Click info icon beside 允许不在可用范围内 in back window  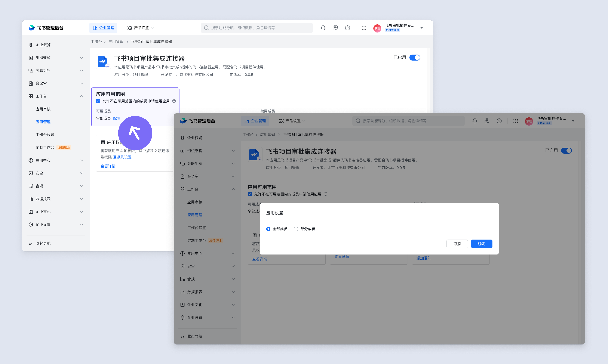click(x=174, y=101)
